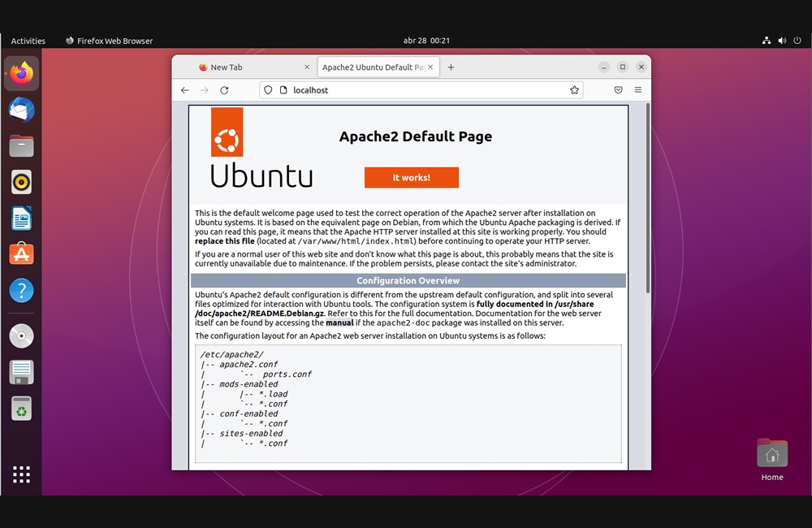
Task: Go back using the left arrow
Action: tap(185, 90)
